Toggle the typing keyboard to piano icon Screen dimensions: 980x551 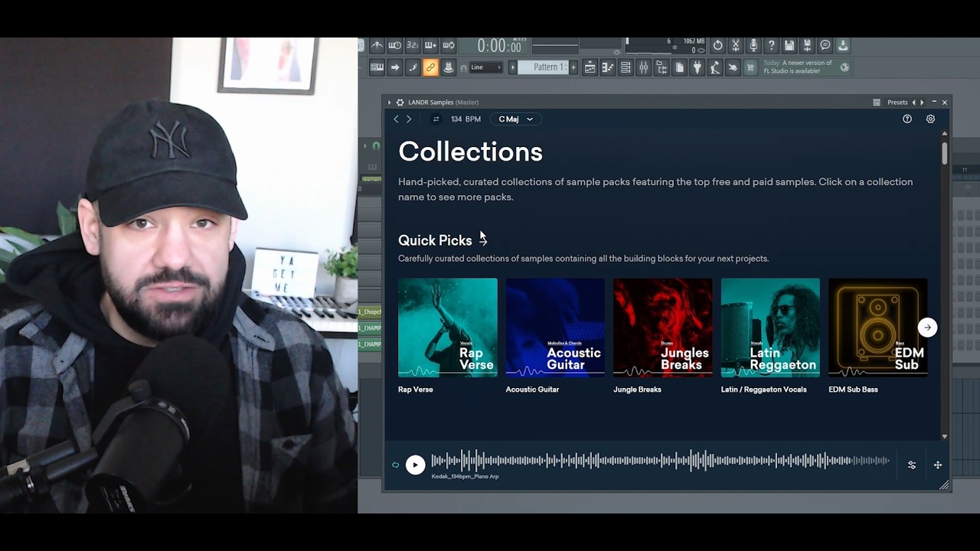coord(377,67)
